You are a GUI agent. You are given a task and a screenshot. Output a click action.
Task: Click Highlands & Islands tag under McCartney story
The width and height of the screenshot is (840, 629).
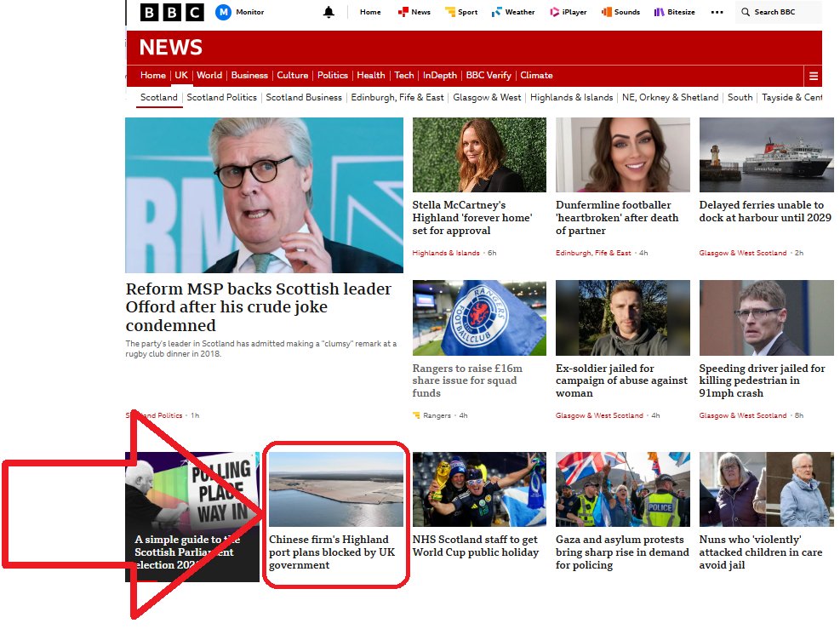446,253
